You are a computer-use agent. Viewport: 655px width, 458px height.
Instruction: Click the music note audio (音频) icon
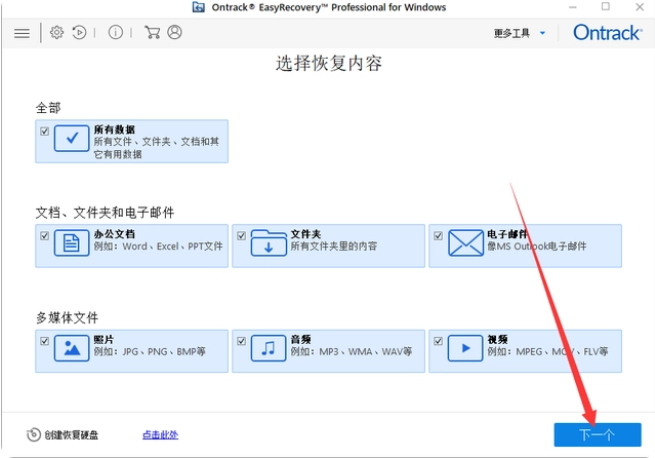[x=268, y=349]
